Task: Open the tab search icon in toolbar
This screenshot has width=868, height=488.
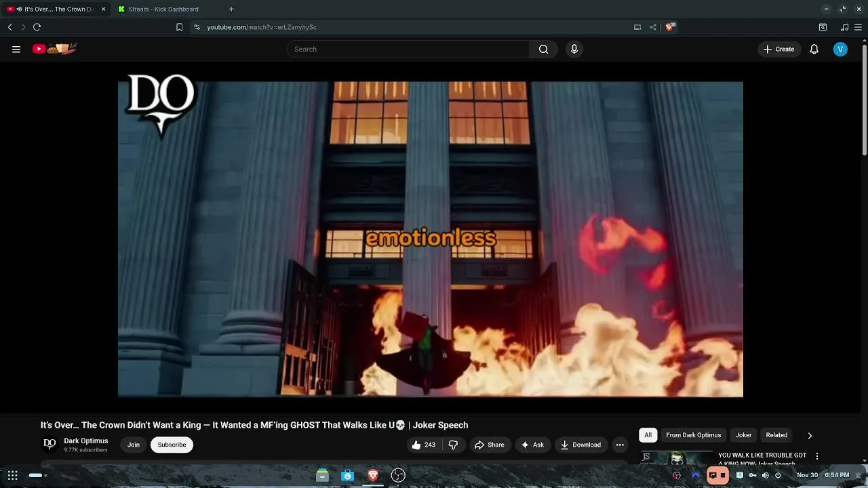Action: pyautogui.click(x=823, y=27)
